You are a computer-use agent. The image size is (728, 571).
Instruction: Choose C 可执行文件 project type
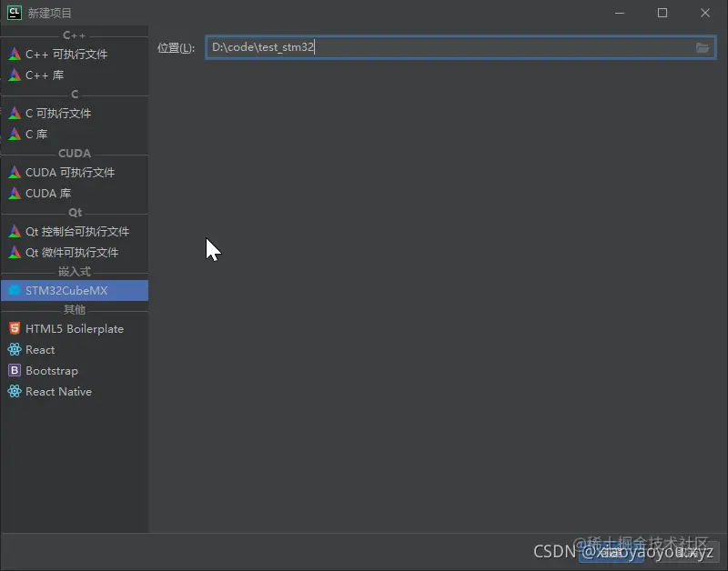(75, 113)
